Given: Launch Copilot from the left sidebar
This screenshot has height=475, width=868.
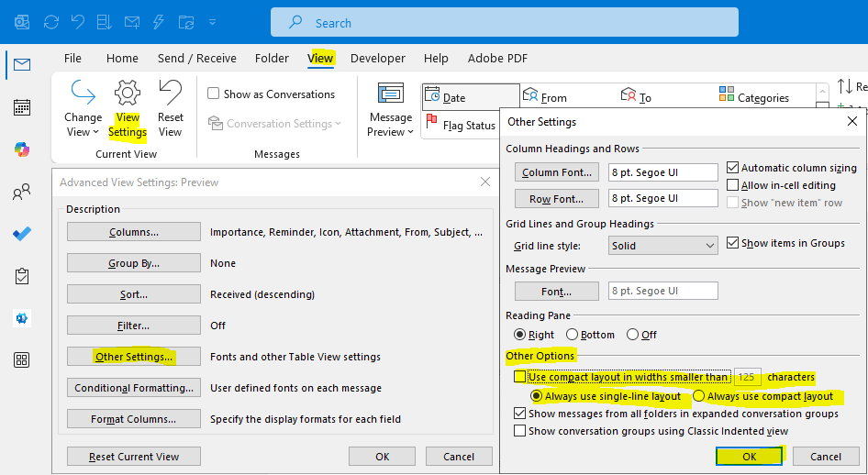Looking at the screenshot, I should (x=22, y=149).
